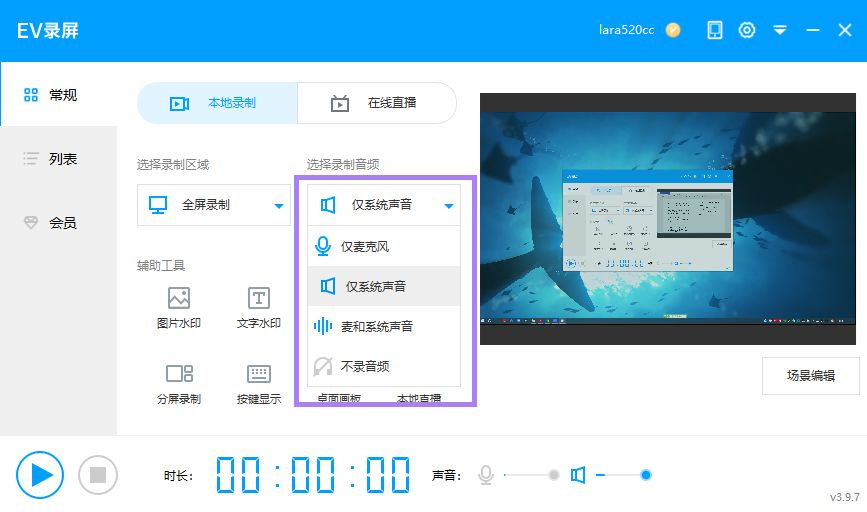867x512 pixels.
Task: Adjust the system volume slider handle
Action: 645,475
